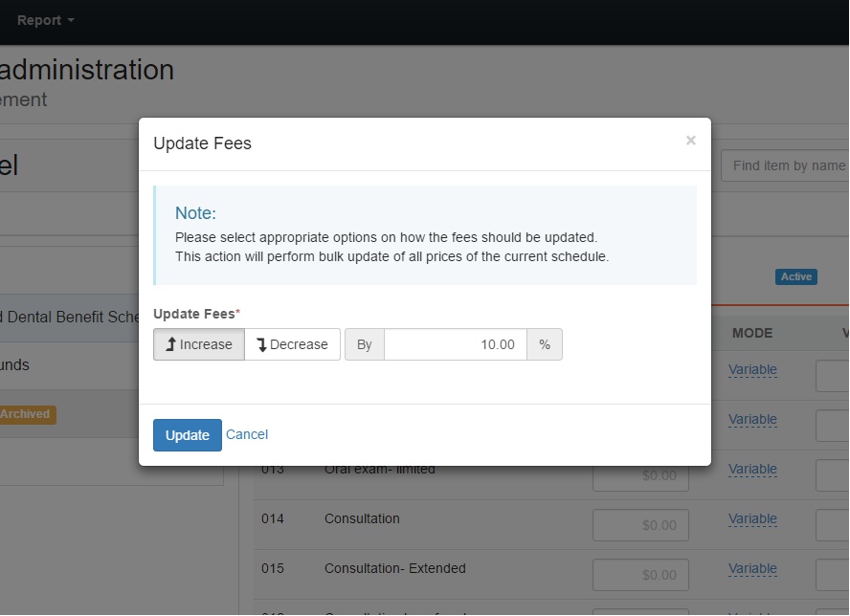Image resolution: width=850 pixels, height=616 pixels.
Task: Select the Decrease option for updating fees
Action: [292, 344]
